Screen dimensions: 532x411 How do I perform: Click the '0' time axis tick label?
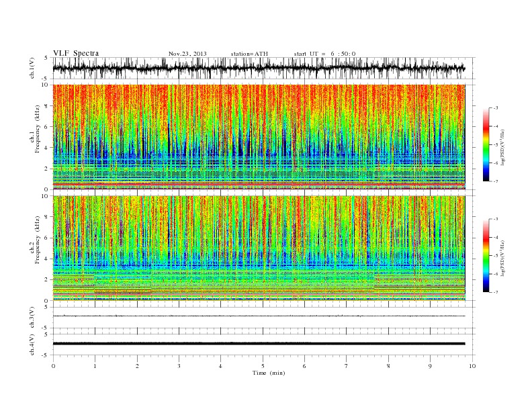pos(53,366)
